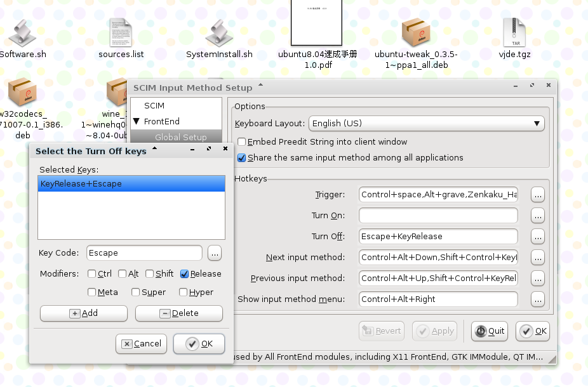Close the SCIM Input Method Setup window

point(549,86)
